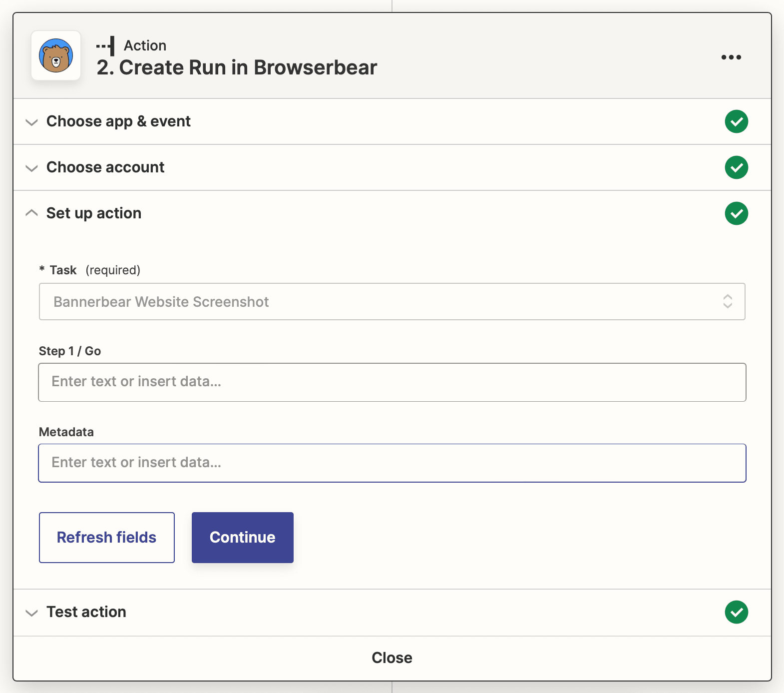Image resolution: width=784 pixels, height=693 pixels.
Task: Click the Task dropdown up-down arrows
Action: [x=728, y=301]
